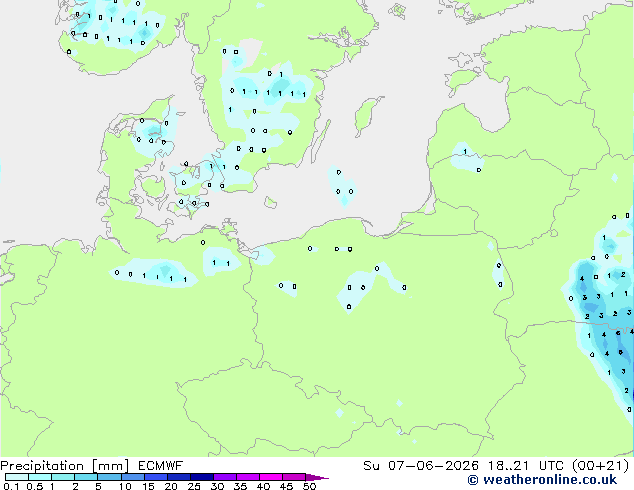Click the 5–10 mm legend swatch
The image size is (634, 490).
[109, 477]
